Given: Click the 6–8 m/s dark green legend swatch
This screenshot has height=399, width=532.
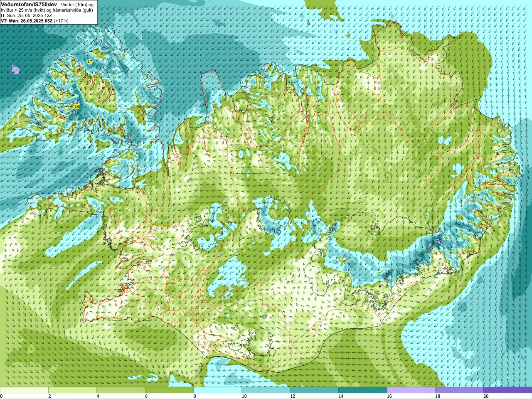Looking at the screenshot, I should pyautogui.click(x=169, y=390).
